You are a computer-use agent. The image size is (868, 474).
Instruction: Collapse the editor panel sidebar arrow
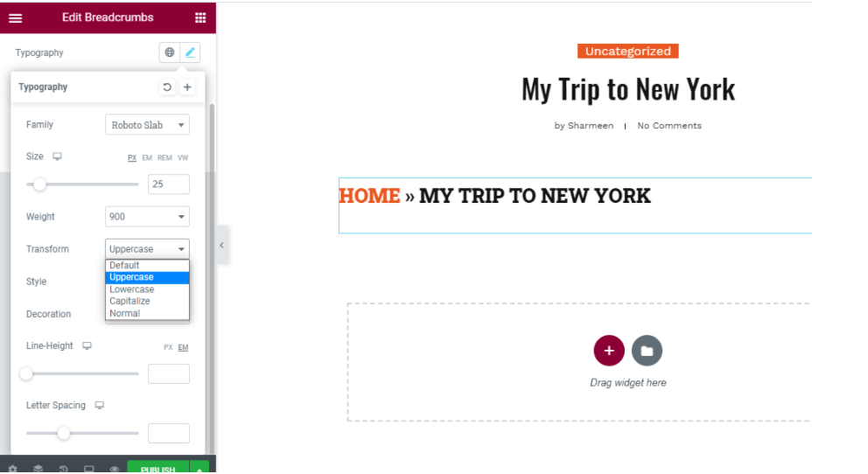pyautogui.click(x=221, y=246)
